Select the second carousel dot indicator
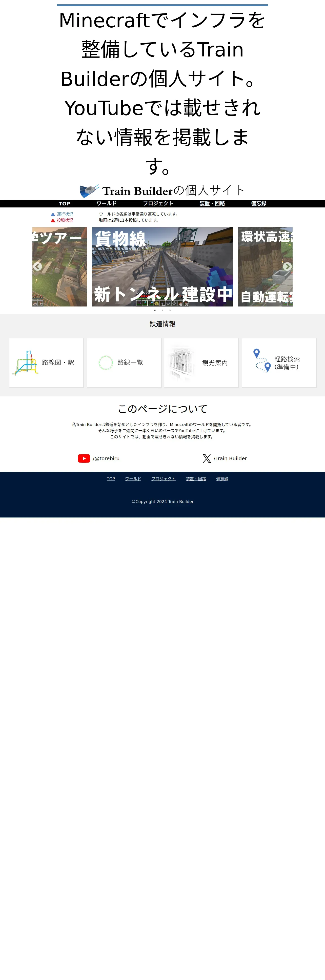The width and height of the screenshot is (325, 980). coord(162,311)
